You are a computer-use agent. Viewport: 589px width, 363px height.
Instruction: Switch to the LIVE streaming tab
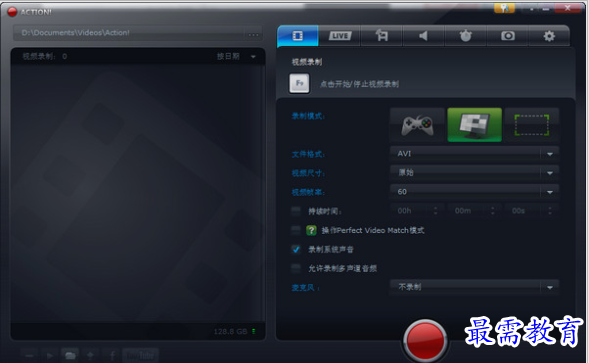[x=340, y=36]
